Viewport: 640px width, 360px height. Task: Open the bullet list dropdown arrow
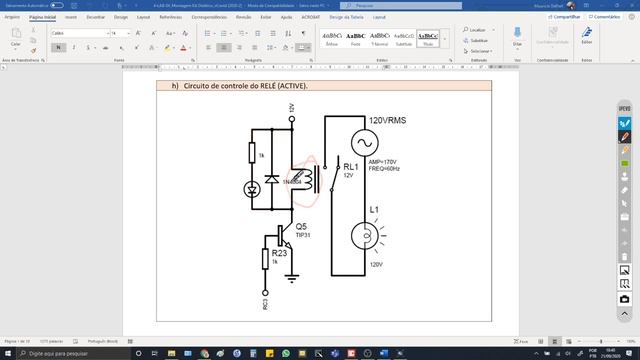[x=214, y=33]
